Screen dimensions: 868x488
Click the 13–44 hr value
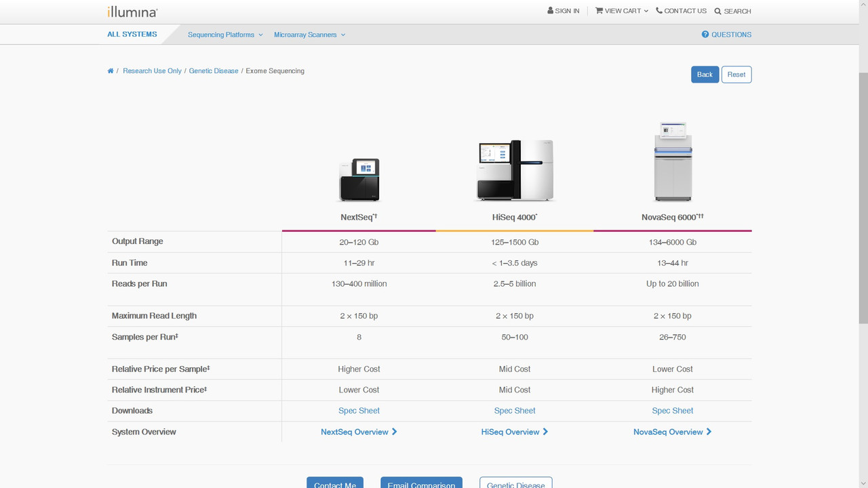673,263
